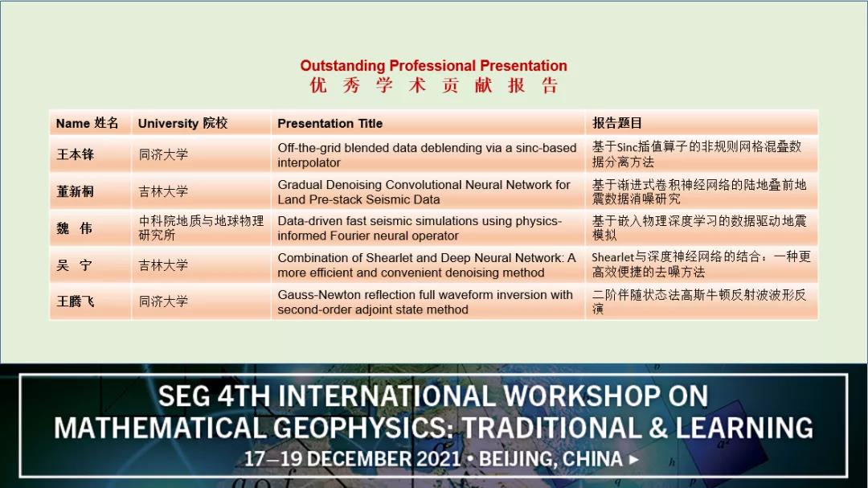Select the "报告题目" column header

click(617, 123)
